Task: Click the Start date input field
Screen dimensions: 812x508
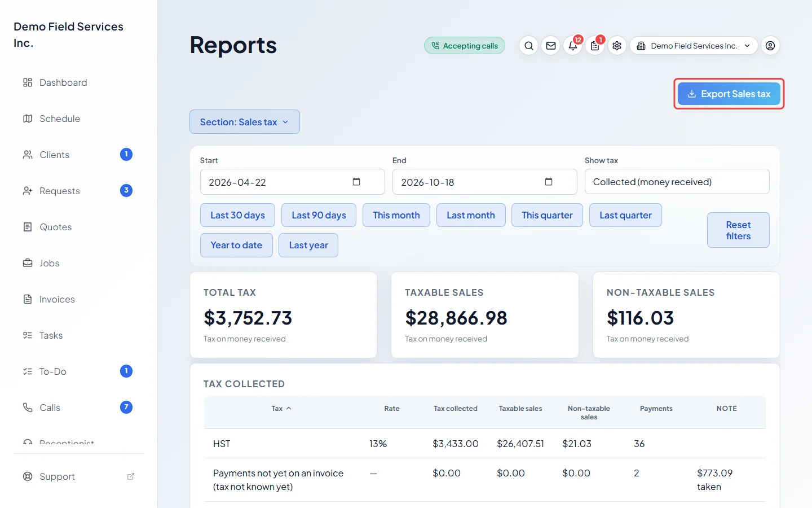Action: [x=292, y=182]
